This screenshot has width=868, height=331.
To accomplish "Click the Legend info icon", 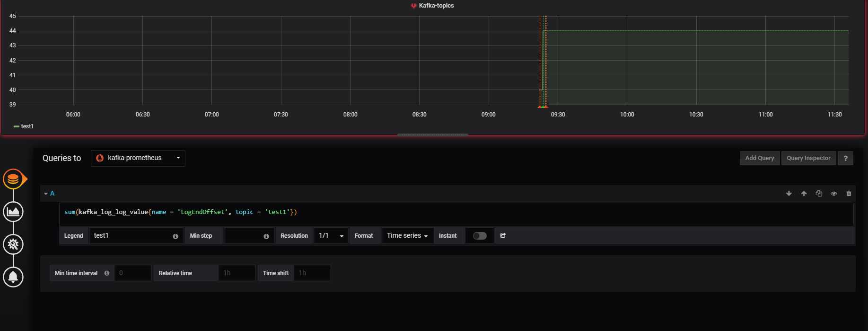I will (175, 236).
